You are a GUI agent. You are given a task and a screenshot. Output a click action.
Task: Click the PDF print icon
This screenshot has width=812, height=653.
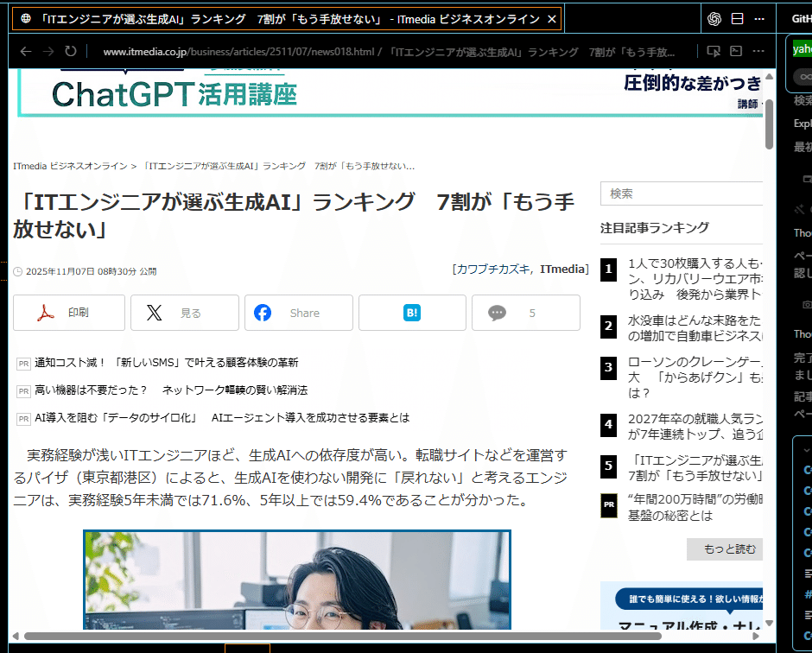[x=46, y=313]
